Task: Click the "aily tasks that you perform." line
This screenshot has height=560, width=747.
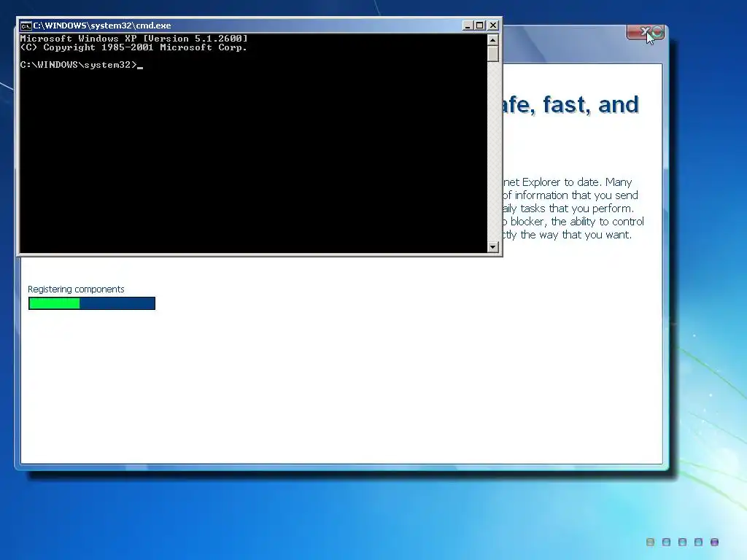Action: point(568,209)
